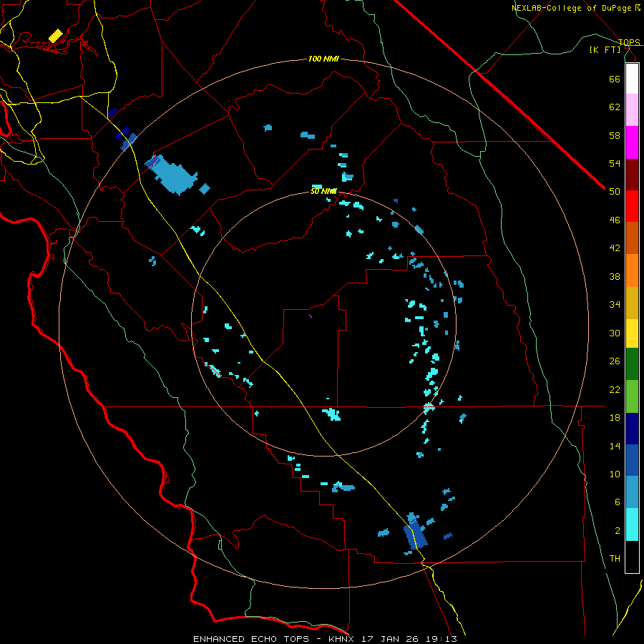Select the cyan legend swatch

pos(632,525)
